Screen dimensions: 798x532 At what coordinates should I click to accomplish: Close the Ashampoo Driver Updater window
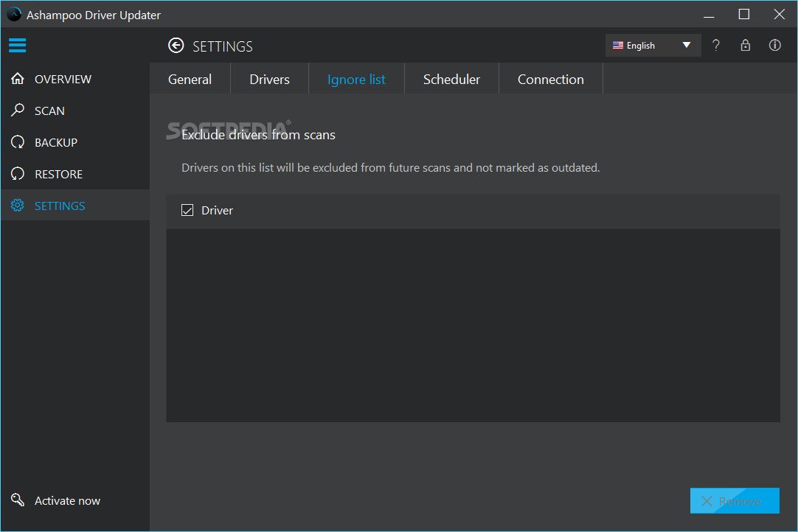779,14
